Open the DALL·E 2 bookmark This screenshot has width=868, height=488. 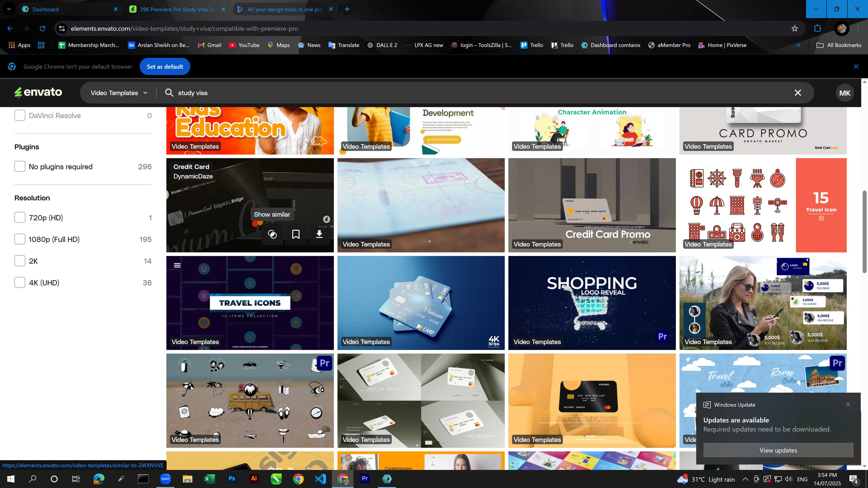[382, 45]
